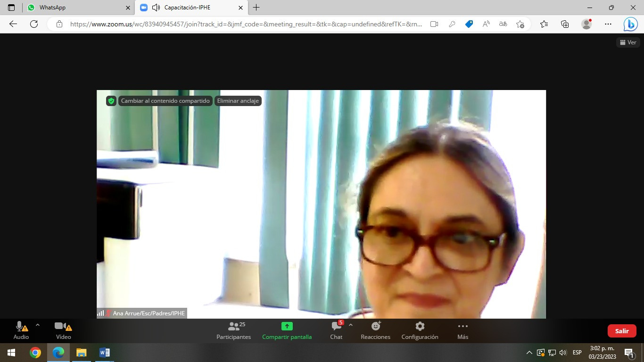The image size is (644, 362).
Task: Click the browser address bar URL
Action: pyautogui.click(x=246, y=24)
